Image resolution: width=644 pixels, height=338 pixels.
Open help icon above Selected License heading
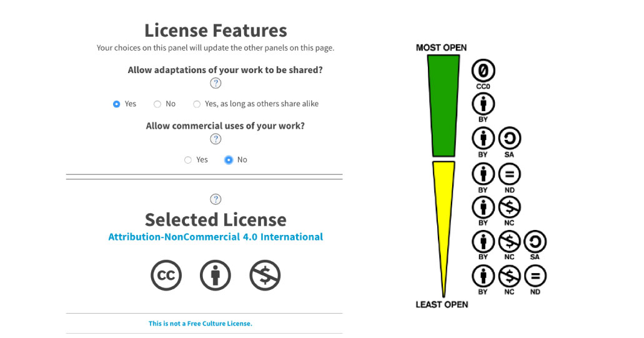(215, 199)
